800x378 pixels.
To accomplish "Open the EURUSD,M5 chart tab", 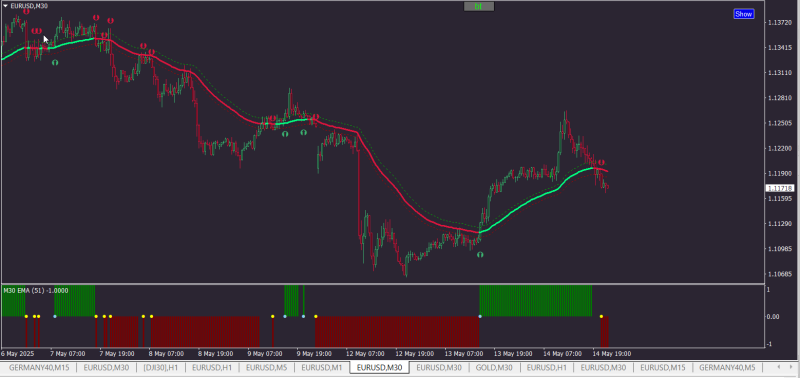I will click(x=266, y=367).
